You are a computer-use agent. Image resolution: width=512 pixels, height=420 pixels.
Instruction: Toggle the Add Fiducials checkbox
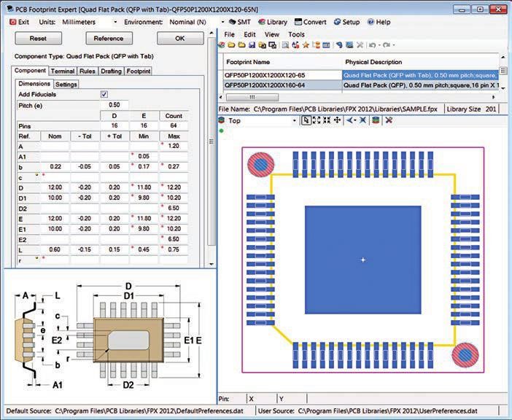pyautogui.click(x=104, y=94)
